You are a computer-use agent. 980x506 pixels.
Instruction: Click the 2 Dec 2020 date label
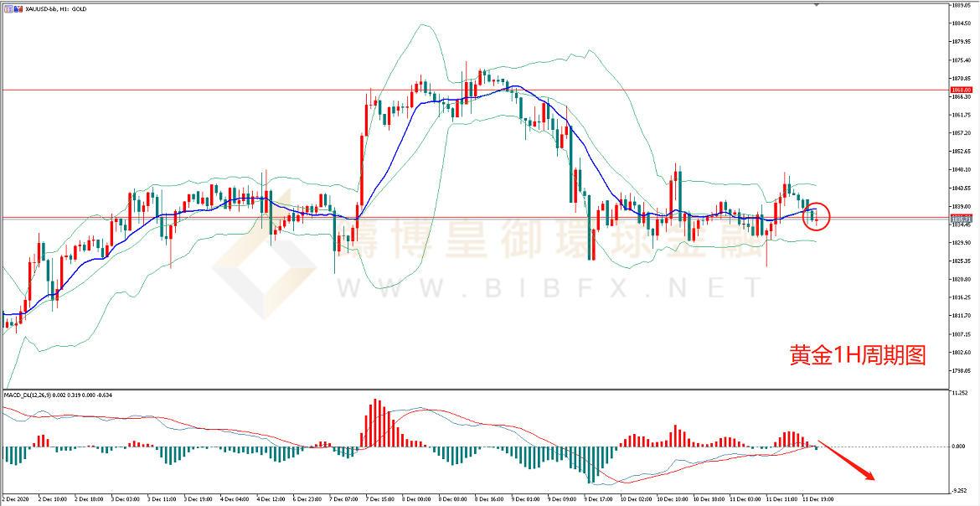click(15, 498)
